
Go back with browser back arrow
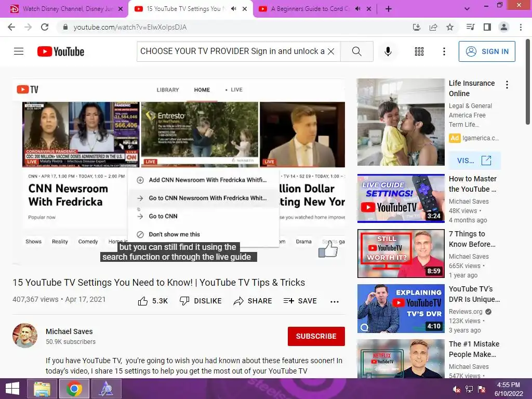click(11, 27)
